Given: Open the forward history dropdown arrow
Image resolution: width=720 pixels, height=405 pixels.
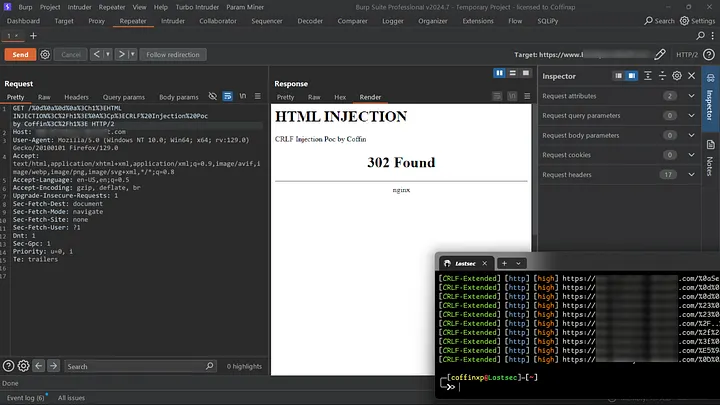Looking at the screenshot, I should coord(132,54).
